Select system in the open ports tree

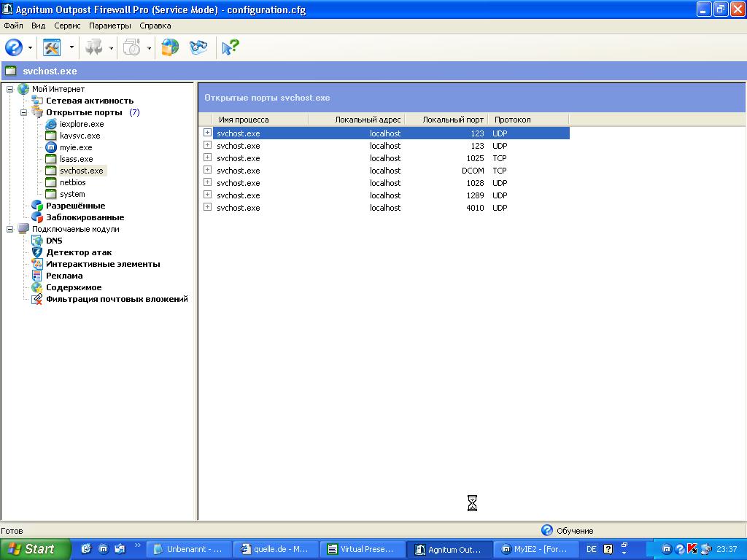[72, 194]
